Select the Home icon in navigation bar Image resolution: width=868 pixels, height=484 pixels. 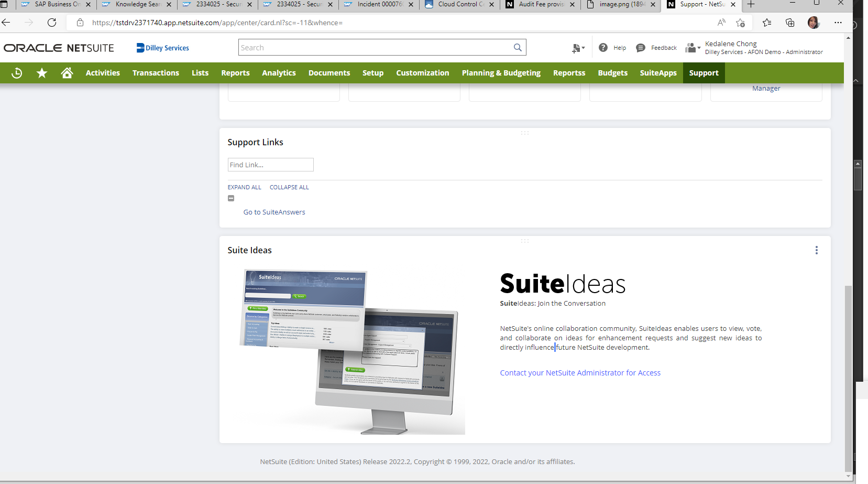67,73
